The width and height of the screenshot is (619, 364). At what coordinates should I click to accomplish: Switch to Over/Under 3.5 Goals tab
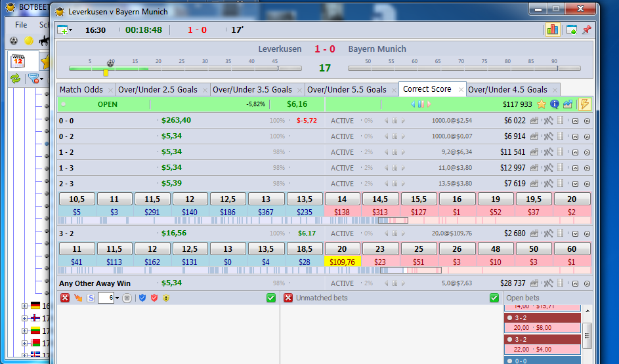(252, 89)
